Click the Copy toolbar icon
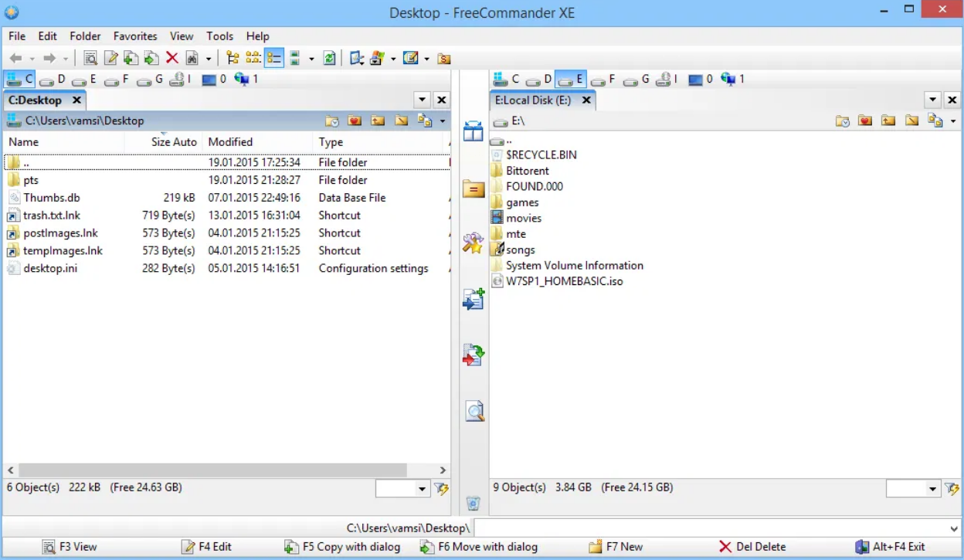 pyautogui.click(x=131, y=58)
